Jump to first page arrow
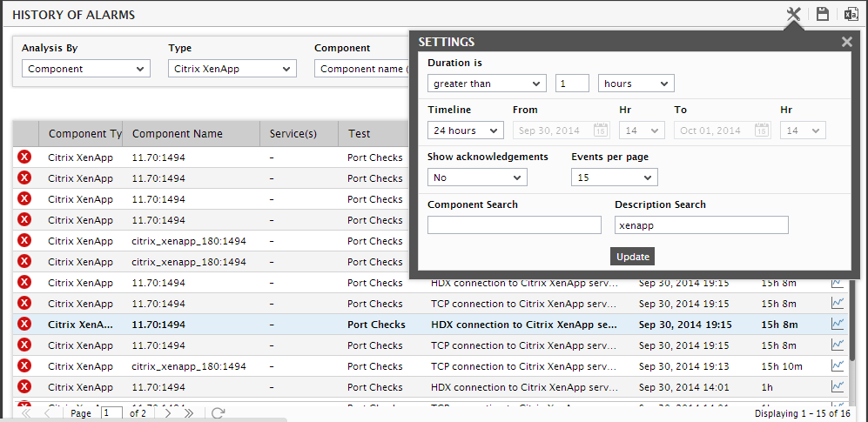 27,413
